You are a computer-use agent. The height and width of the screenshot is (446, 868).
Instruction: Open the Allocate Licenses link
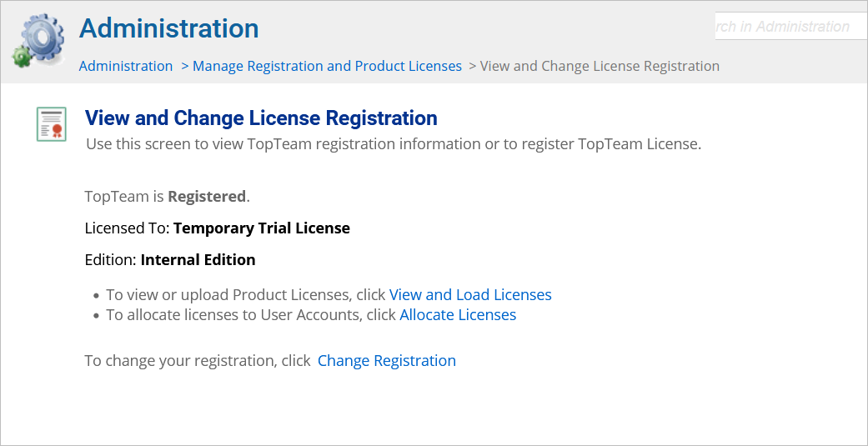[458, 315]
